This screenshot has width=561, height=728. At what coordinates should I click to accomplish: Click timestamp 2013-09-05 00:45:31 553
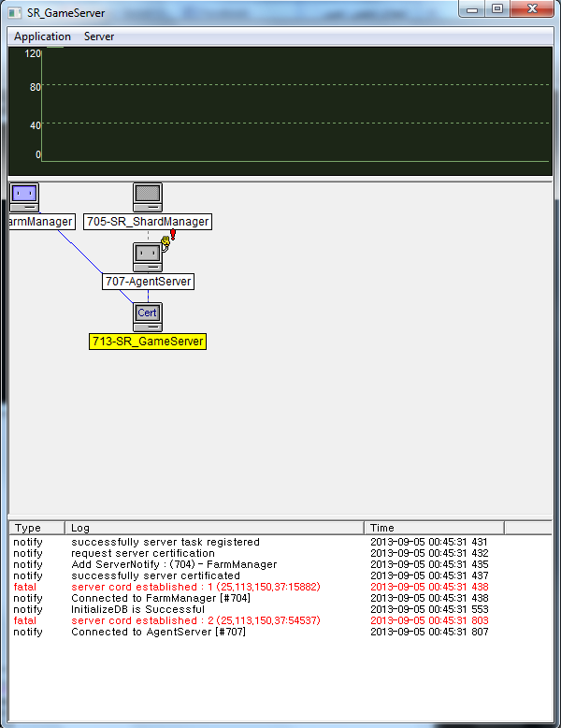pyautogui.click(x=429, y=609)
